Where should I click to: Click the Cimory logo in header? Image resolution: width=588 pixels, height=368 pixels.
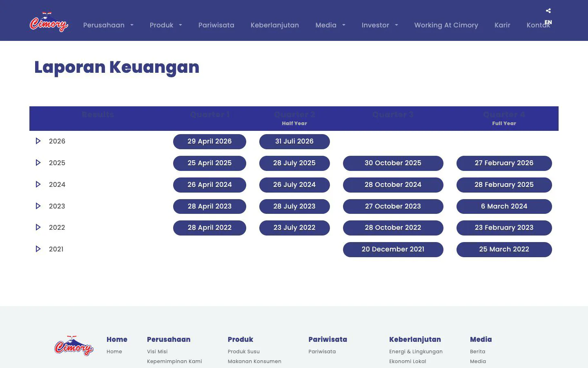[49, 22]
